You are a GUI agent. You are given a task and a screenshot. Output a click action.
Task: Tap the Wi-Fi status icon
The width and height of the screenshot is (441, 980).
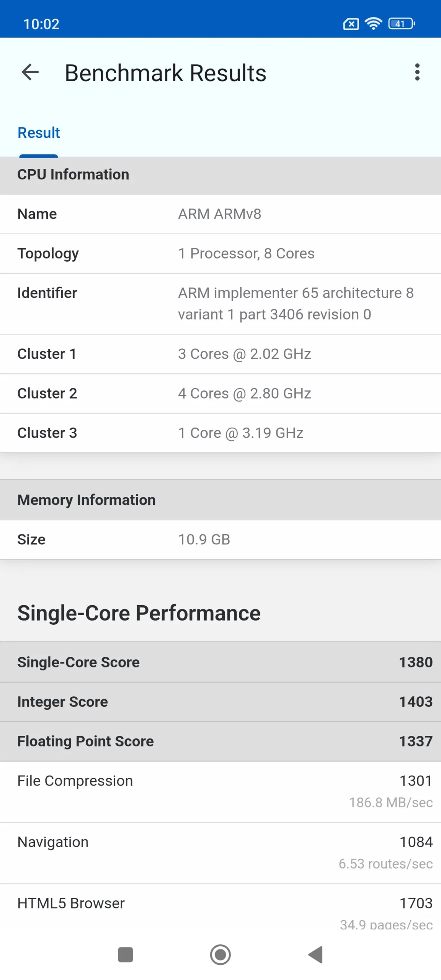pos(373,24)
